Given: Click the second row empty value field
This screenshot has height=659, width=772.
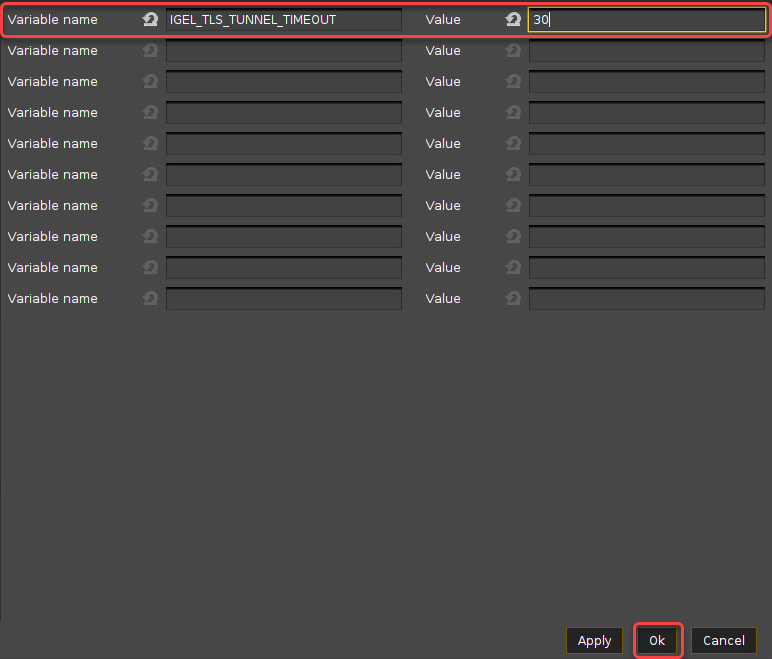Looking at the screenshot, I should [x=646, y=51].
